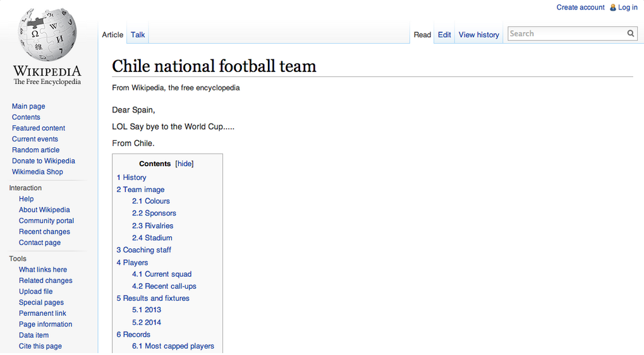644x355 pixels.
Task: Go to the 4.1 Current squad section
Action: 161,274
